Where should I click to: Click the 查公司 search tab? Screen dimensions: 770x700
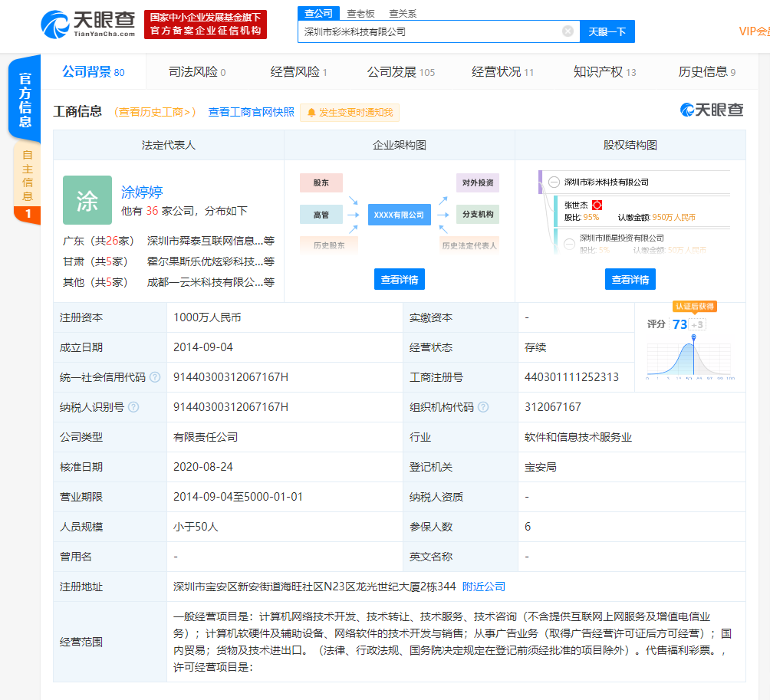[318, 13]
